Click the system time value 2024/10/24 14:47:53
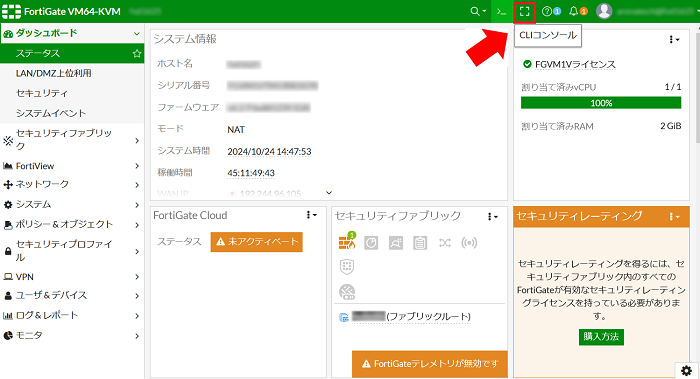 (269, 152)
